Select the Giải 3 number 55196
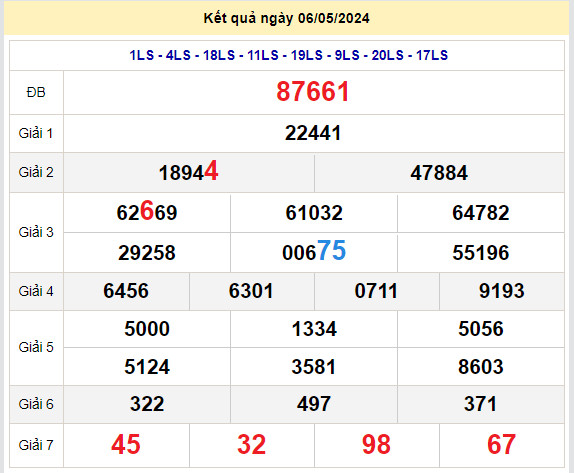This screenshot has height=473, width=574. pos(481,253)
